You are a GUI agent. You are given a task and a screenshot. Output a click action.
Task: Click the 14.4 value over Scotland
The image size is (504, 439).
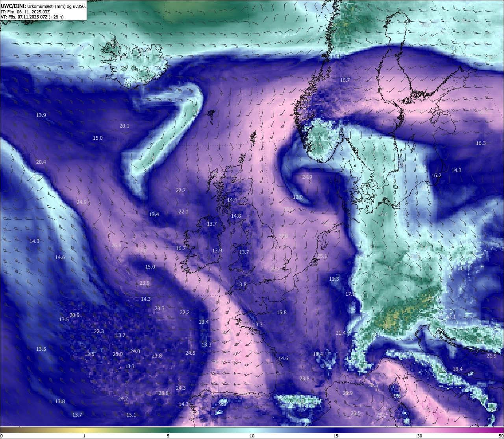232,200
